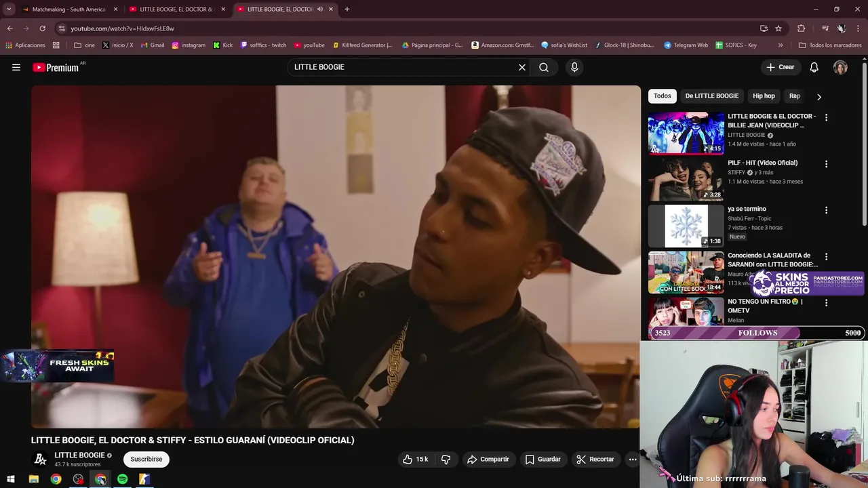Open the Gmail bookmark
The height and width of the screenshot is (488, 868).
(x=152, y=45)
